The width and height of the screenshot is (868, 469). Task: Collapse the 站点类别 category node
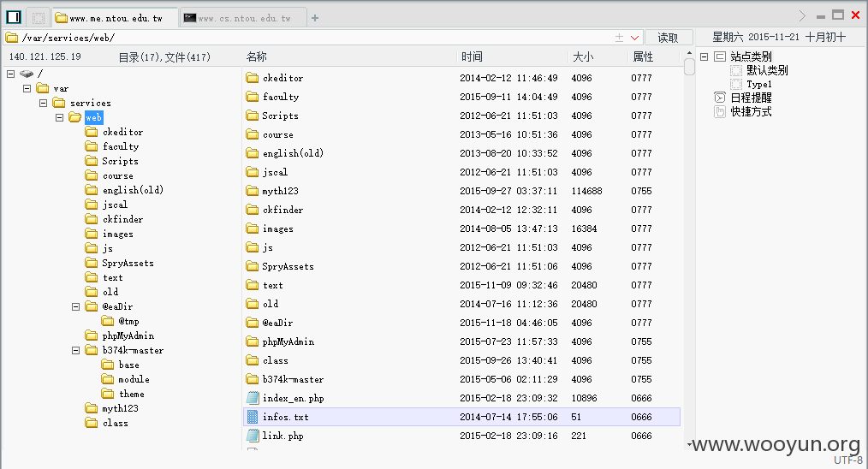pyautogui.click(x=705, y=56)
